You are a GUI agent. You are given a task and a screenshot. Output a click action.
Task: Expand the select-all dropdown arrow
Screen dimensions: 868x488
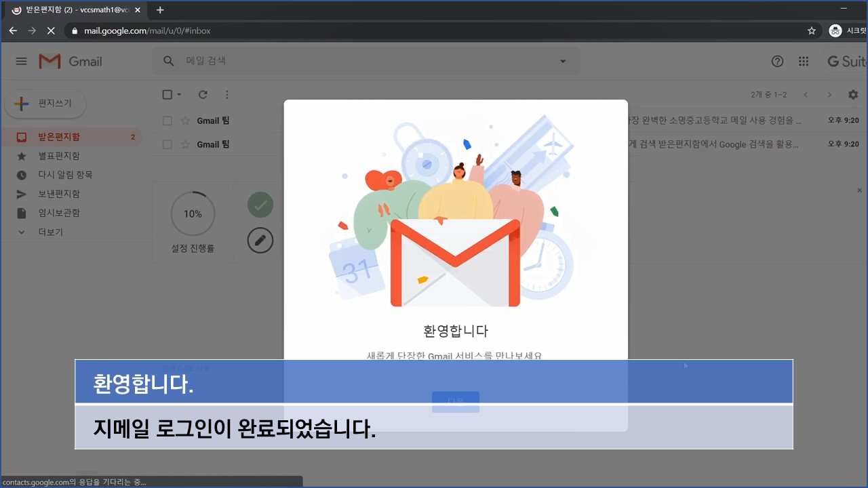pos(180,95)
